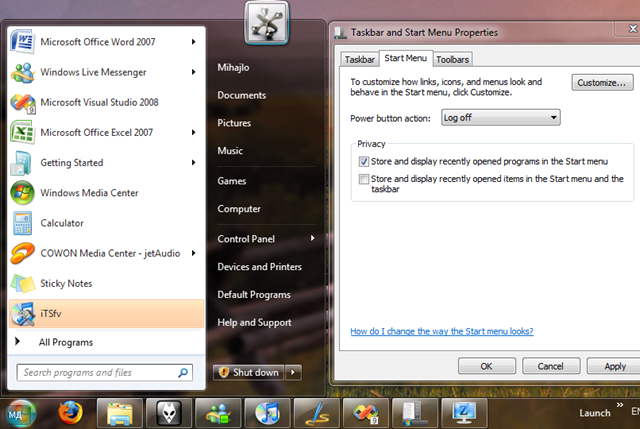Click the search magnifier icon
This screenshot has width=640, height=429.
tap(183, 372)
